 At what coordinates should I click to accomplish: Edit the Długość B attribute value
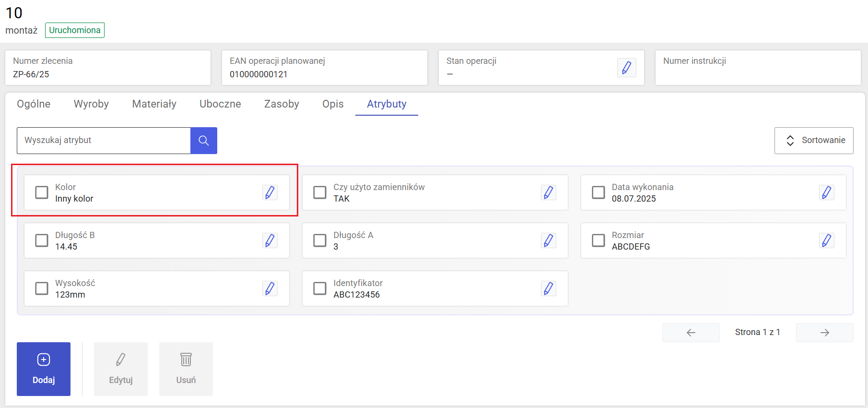270,240
